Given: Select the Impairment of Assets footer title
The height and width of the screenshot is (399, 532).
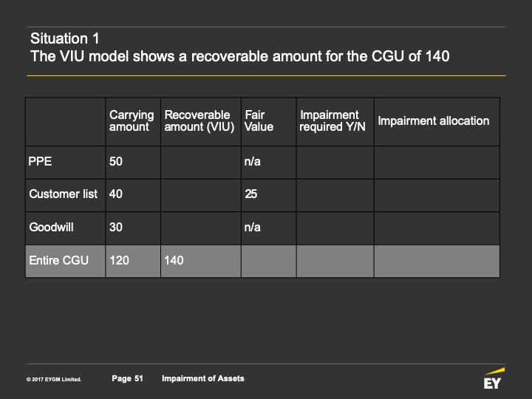Looking at the screenshot, I should [203, 378].
